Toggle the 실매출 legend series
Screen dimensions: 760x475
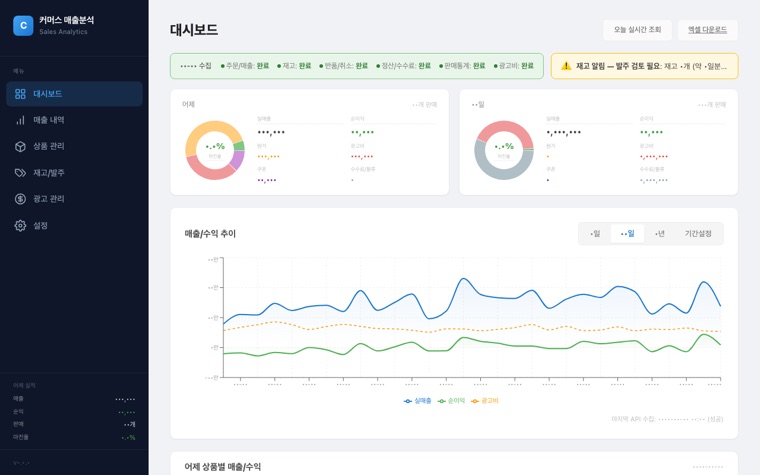point(418,401)
